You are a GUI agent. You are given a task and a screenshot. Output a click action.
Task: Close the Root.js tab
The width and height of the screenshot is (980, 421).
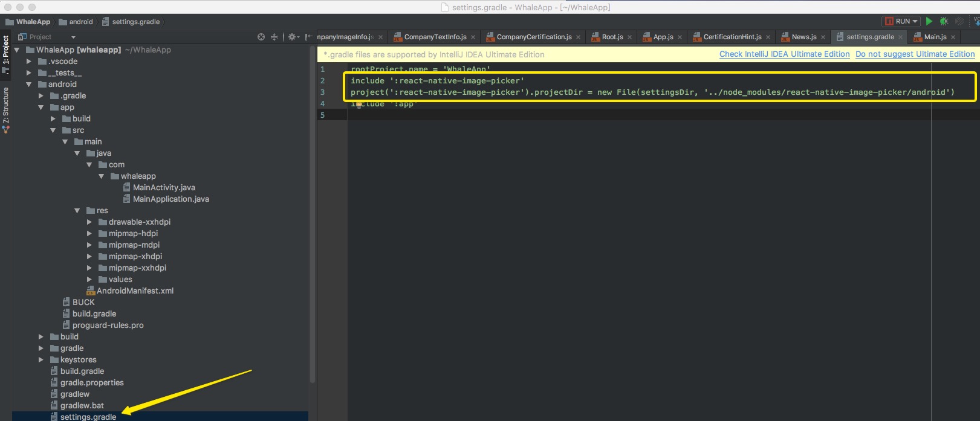click(629, 37)
